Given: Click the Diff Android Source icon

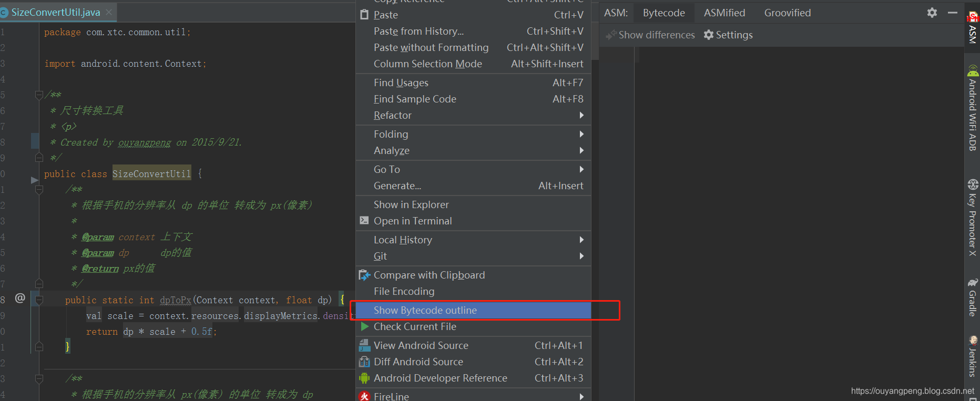Looking at the screenshot, I should tap(364, 362).
